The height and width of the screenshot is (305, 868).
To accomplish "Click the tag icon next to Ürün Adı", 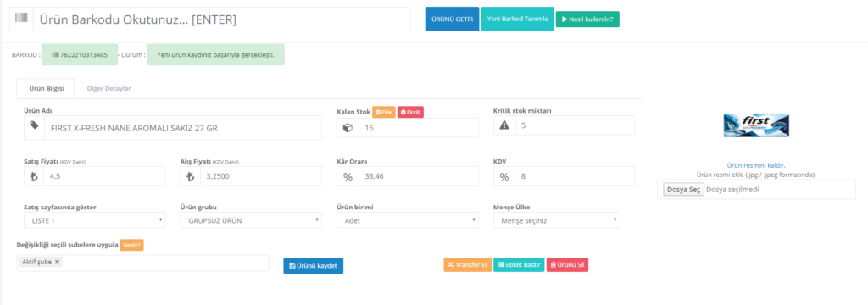I will [34, 127].
